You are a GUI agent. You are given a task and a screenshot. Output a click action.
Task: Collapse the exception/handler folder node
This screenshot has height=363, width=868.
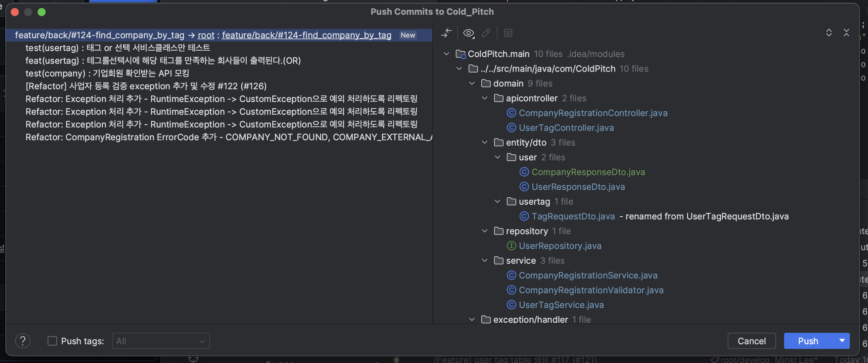click(x=472, y=320)
